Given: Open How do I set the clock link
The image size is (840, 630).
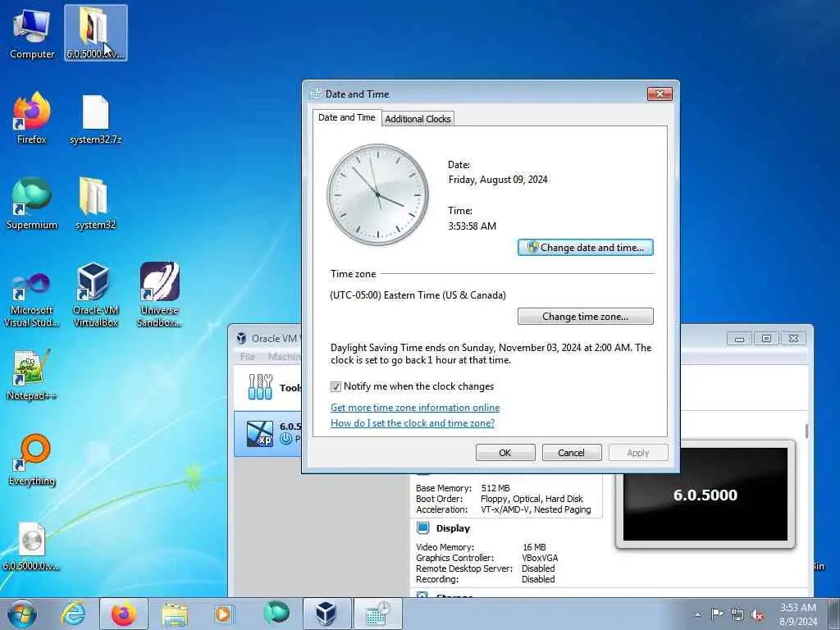Looking at the screenshot, I should click(413, 423).
